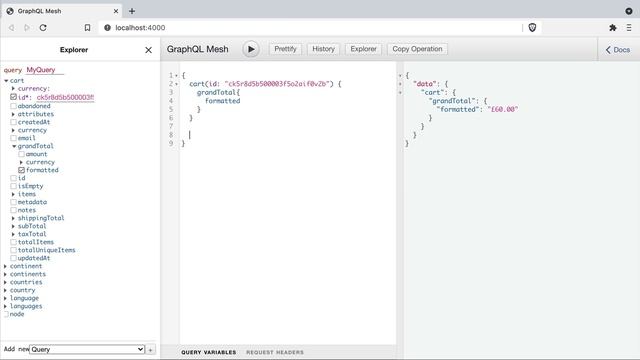This screenshot has width=640, height=360.
Task: Expand the currency: argument node
Action: pyautogui.click(x=13, y=89)
